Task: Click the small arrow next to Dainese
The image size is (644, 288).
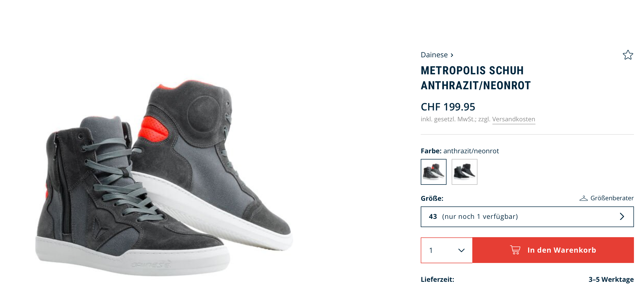Action: (x=452, y=55)
